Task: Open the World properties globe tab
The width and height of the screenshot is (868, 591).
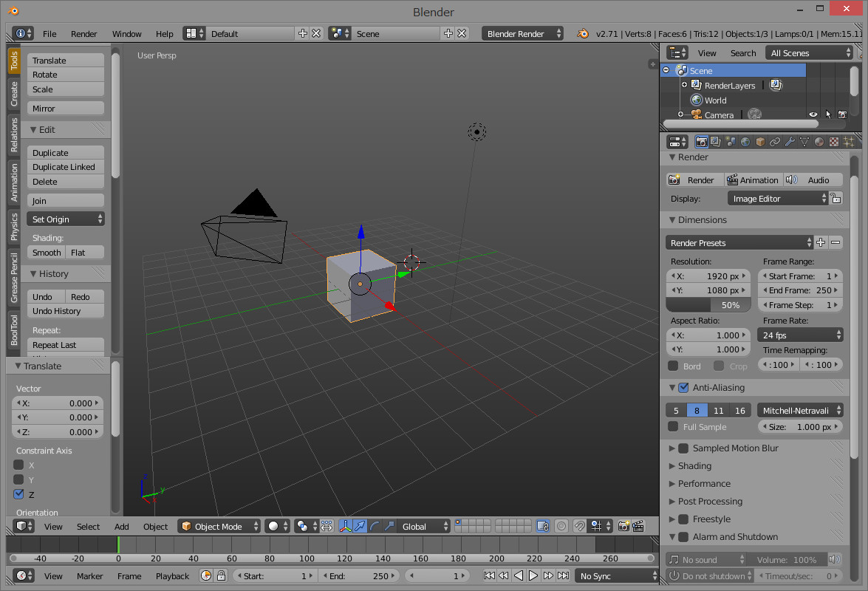Action: coord(745,143)
